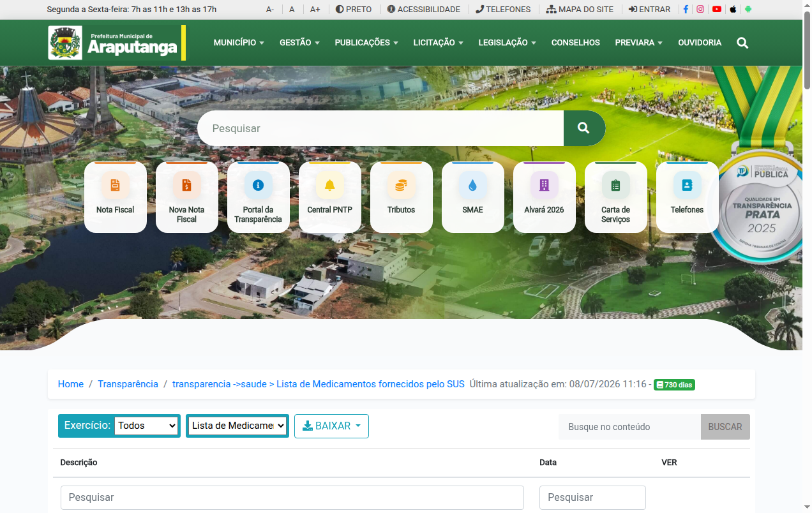Go to the Home breadcrumb
812x513 pixels.
(71, 384)
